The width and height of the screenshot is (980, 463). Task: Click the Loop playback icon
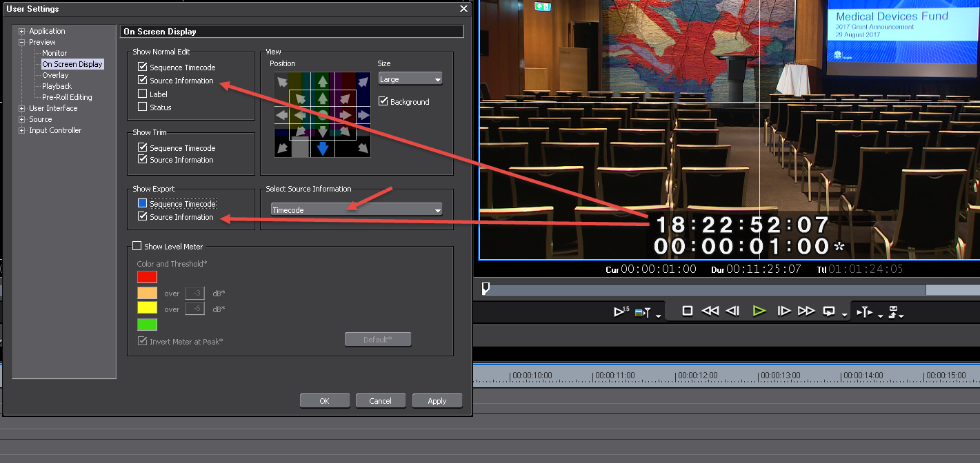pyautogui.click(x=830, y=311)
